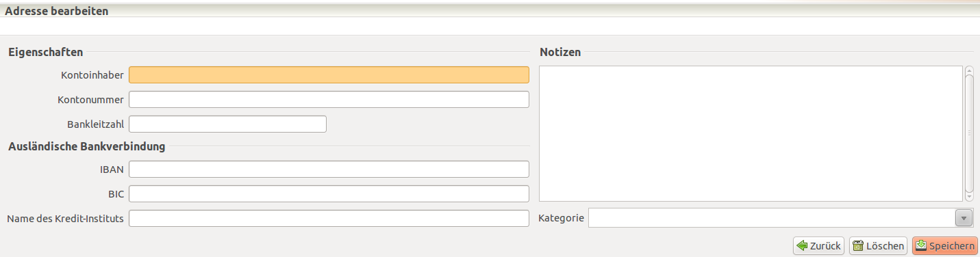980x257 pixels.
Task: Click into the IBAN field
Action: (x=329, y=170)
